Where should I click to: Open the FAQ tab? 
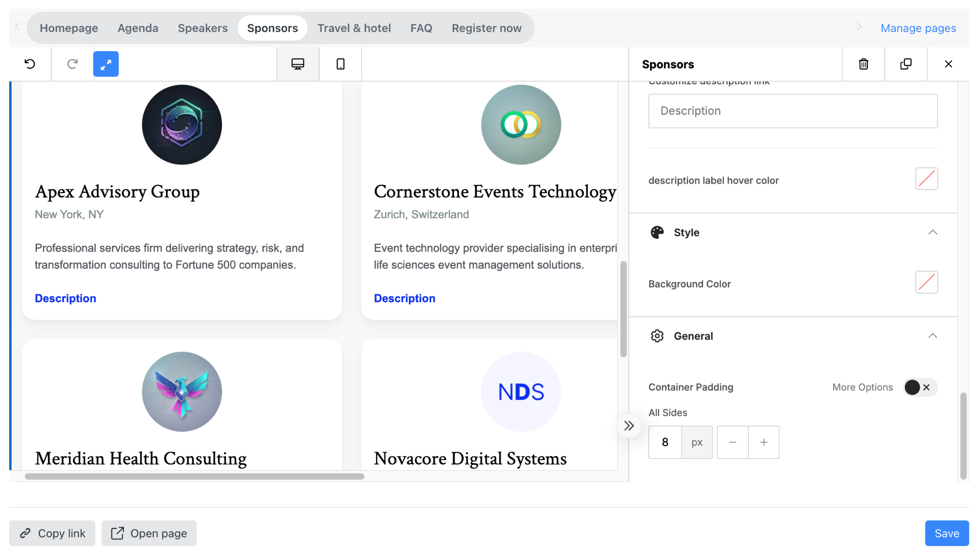tap(421, 28)
